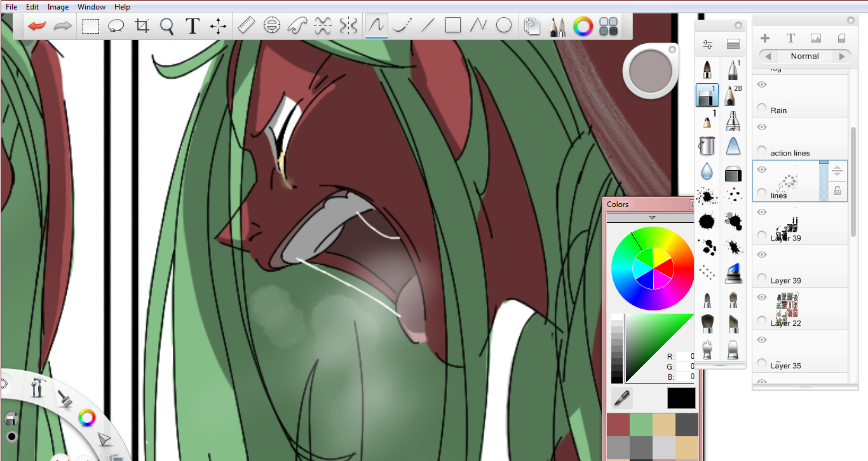The image size is (868, 461).
Task: Click the Rain layer marking circle
Action: [x=762, y=108]
